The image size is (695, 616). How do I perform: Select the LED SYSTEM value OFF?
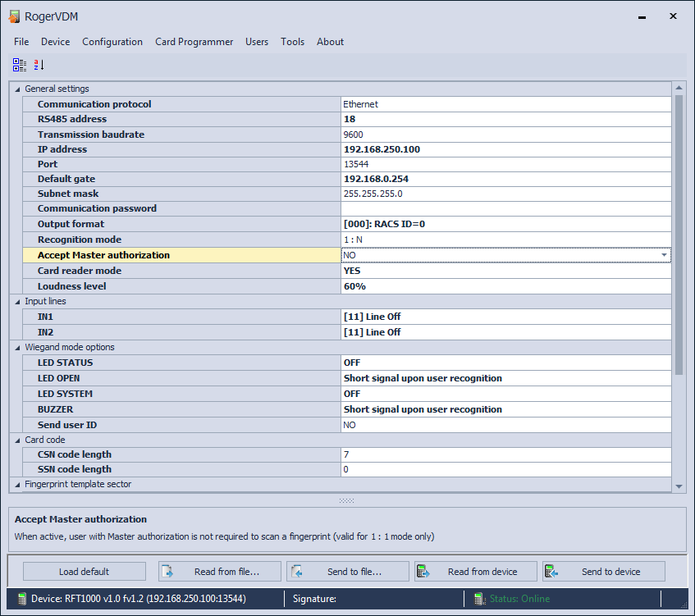click(506, 394)
